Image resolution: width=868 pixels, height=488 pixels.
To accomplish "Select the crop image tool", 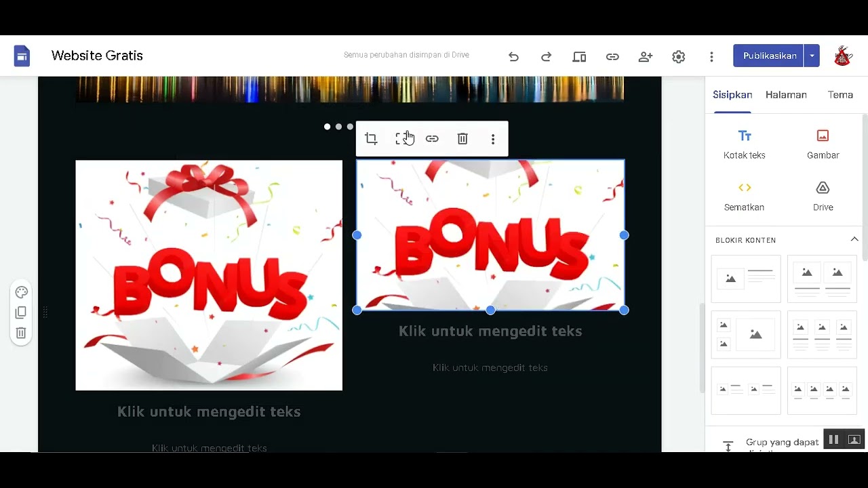I will click(371, 139).
